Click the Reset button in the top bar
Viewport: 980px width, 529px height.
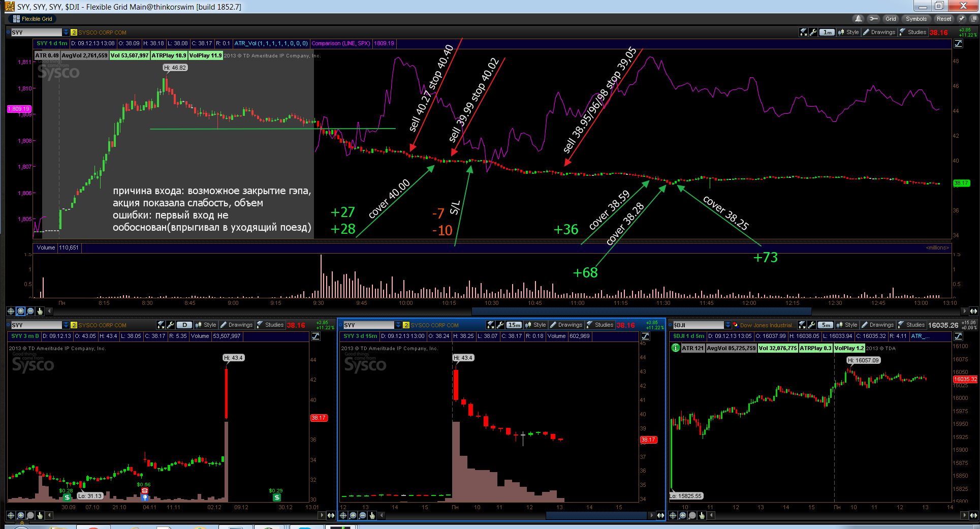944,19
